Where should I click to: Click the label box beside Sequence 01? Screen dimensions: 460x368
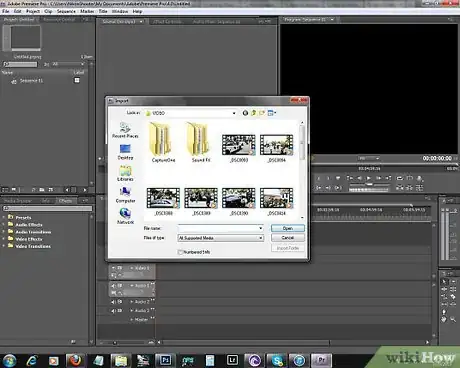click(x=77, y=80)
